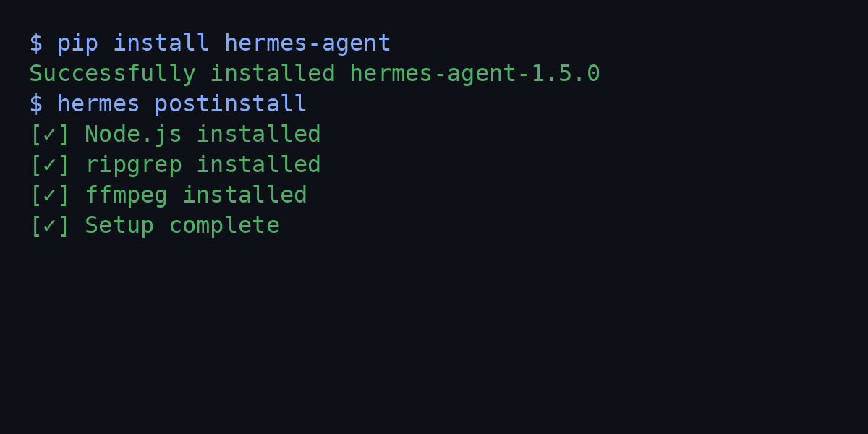Click the checkmark next to Node.js installed
Viewport: 868px width, 434px height.
49,135
